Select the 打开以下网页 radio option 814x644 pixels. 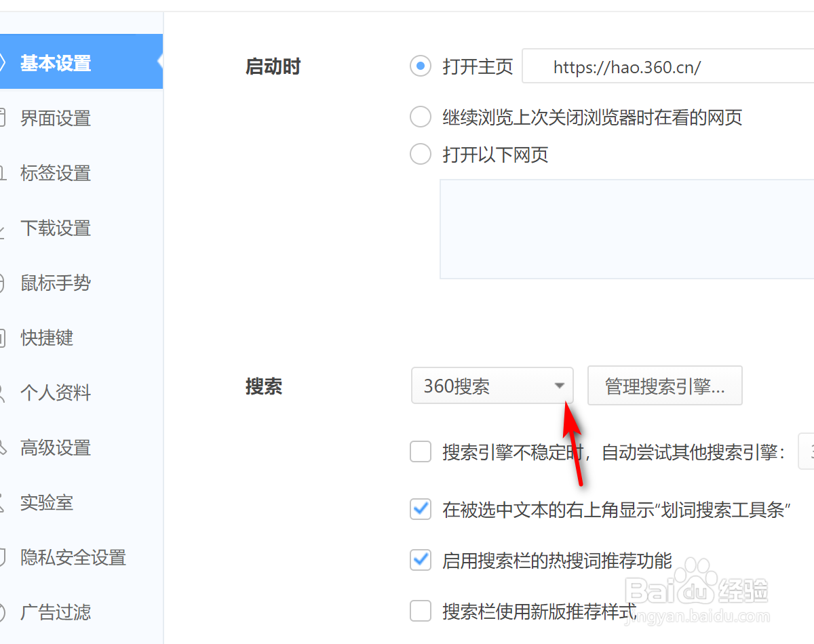(421, 155)
